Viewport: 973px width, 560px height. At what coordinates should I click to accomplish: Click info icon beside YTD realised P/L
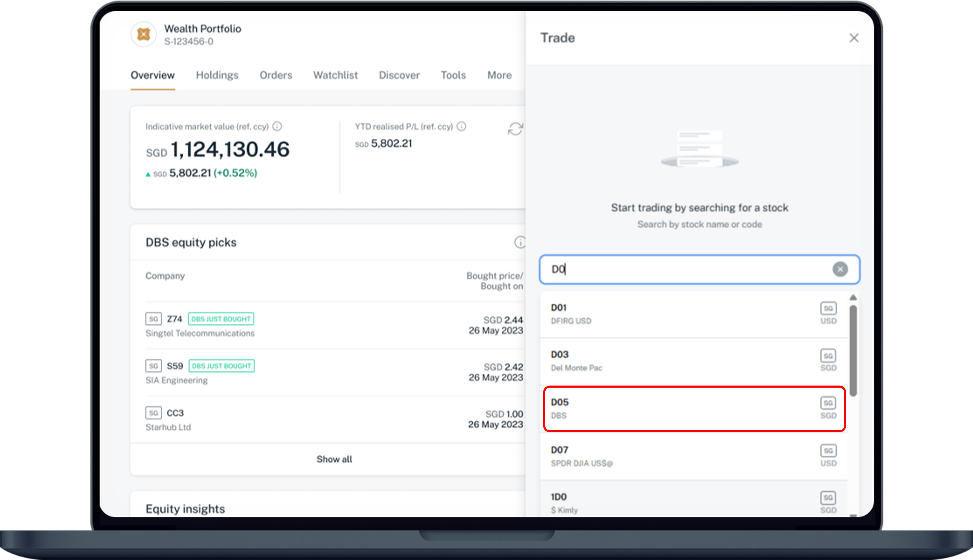coord(462,126)
